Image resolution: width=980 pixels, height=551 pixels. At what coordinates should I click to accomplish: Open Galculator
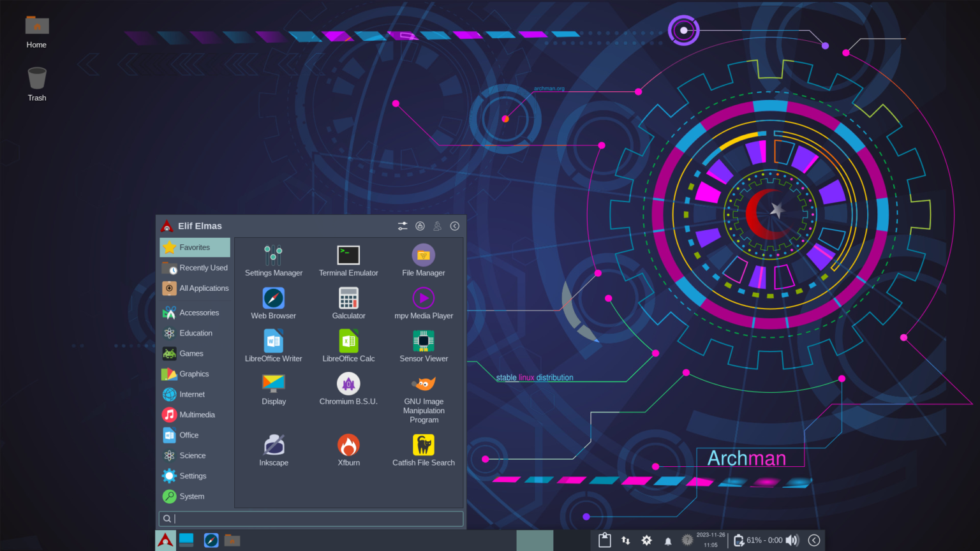348,298
